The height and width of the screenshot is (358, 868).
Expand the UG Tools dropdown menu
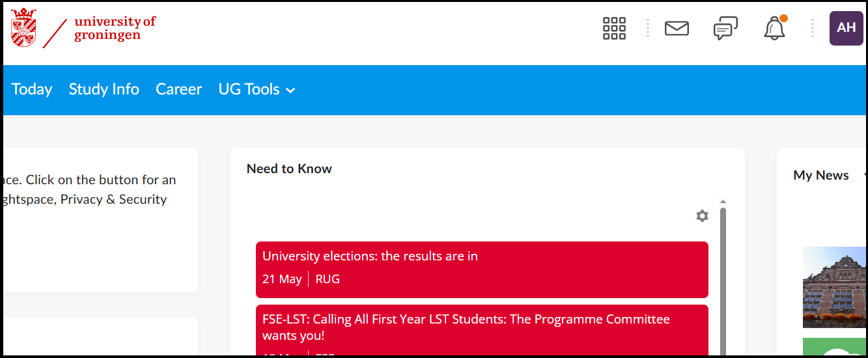coord(257,90)
